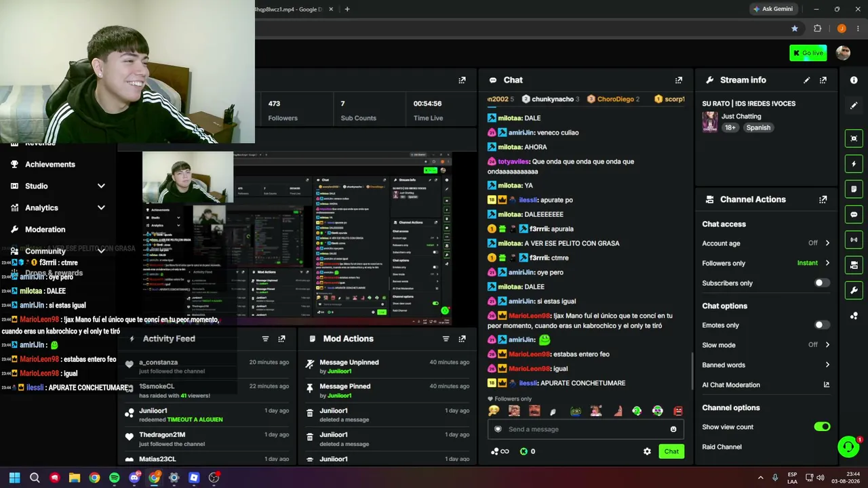Open Studio page from sidebar

pos(37,186)
